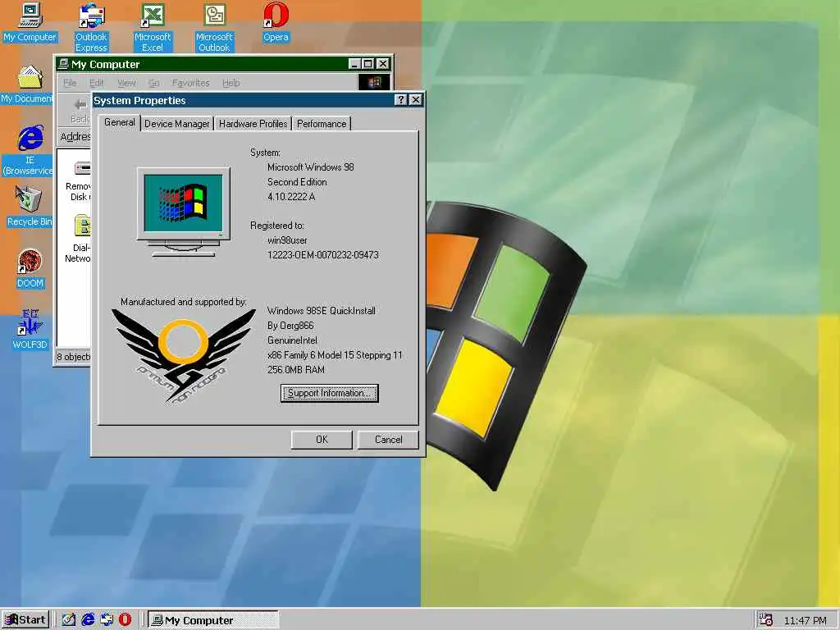
Task: Open Help menu in My Computer window
Action: click(x=231, y=83)
